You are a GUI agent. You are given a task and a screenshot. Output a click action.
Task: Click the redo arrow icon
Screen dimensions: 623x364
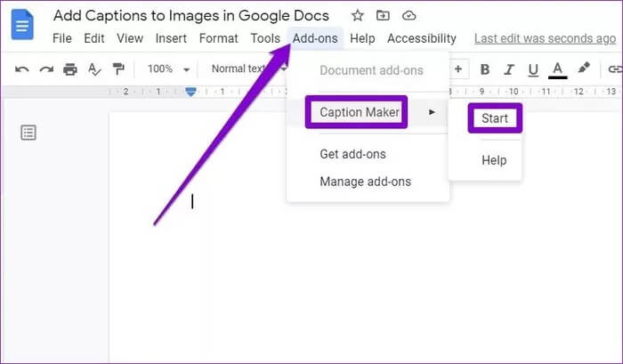46,69
